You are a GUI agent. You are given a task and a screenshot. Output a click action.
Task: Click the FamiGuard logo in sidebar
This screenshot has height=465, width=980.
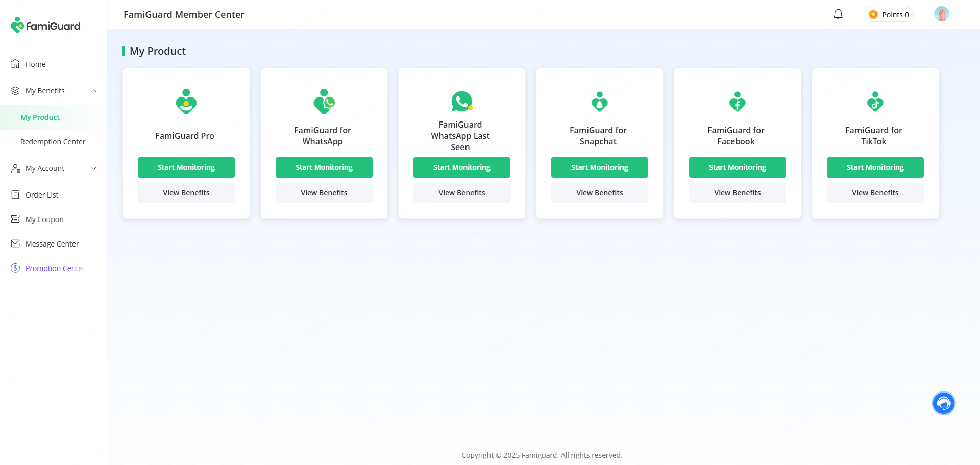click(x=45, y=26)
